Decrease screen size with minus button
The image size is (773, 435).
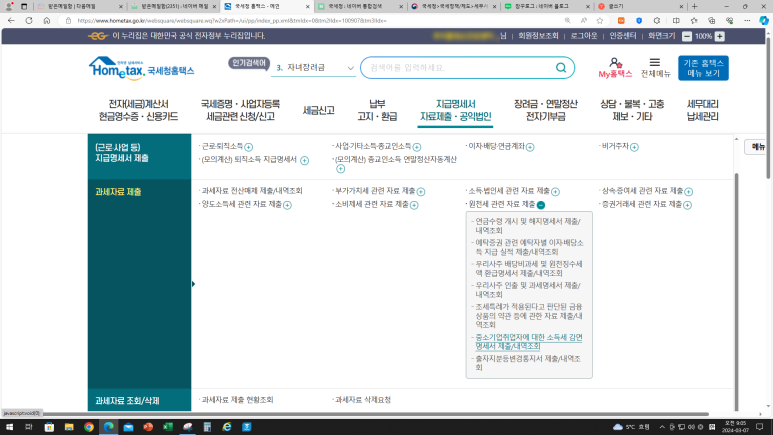[x=687, y=36]
